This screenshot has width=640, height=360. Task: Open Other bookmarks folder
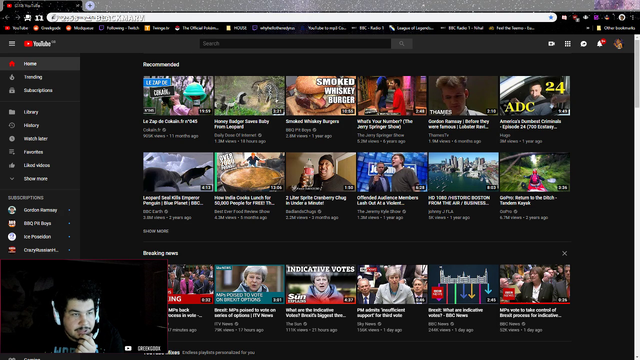616,28
